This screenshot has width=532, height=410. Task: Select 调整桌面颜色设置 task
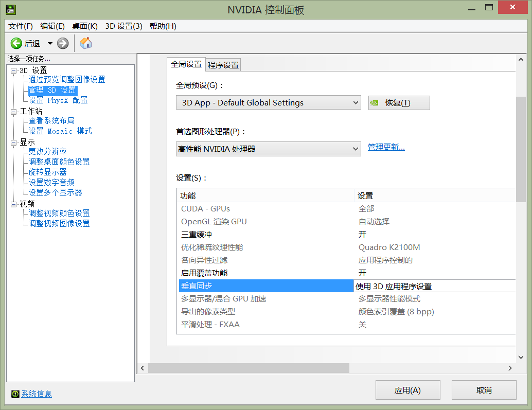click(x=59, y=162)
